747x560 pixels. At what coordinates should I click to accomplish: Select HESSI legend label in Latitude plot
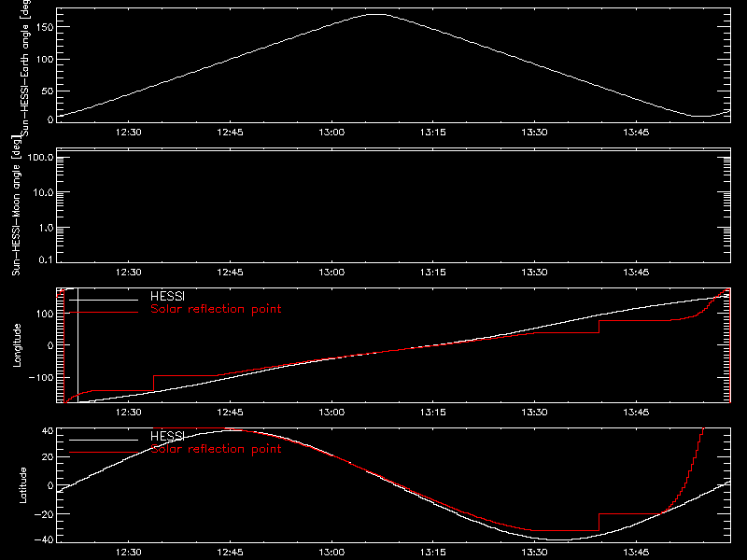[x=168, y=436]
